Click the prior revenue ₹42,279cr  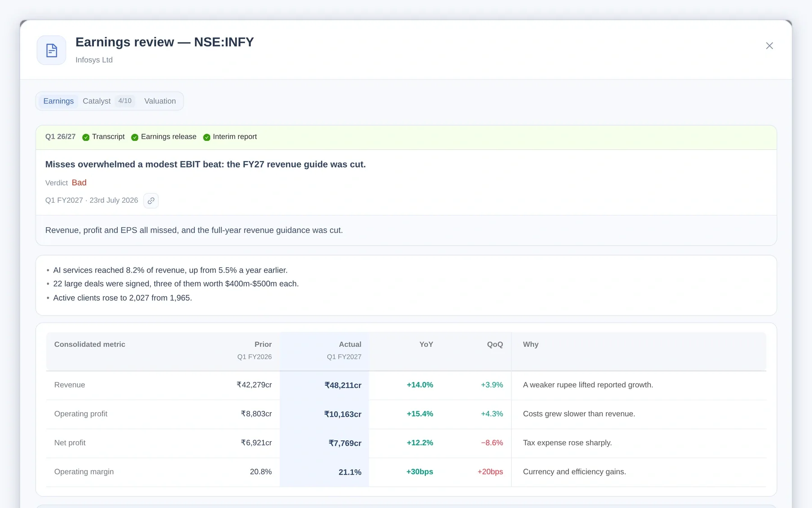(254, 385)
